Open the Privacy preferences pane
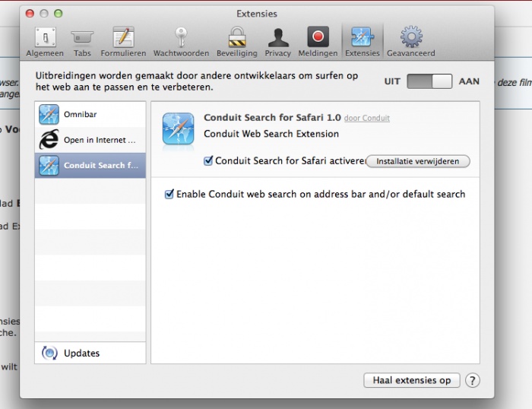The width and height of the screenshot is (532, 409). coord(278,42)
